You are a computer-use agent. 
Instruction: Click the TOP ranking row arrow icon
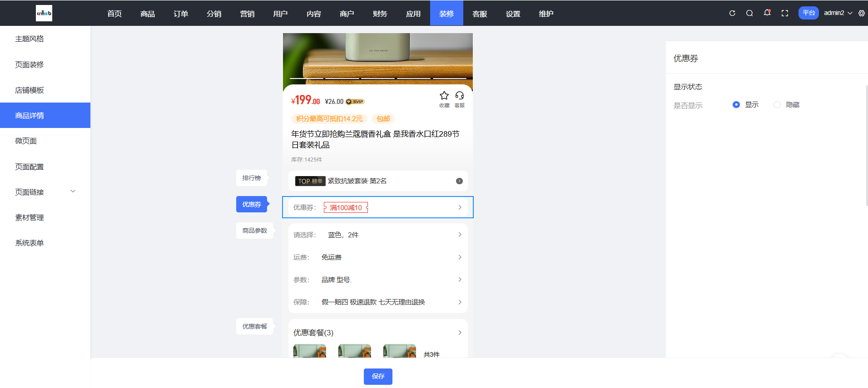click(459, 181)
